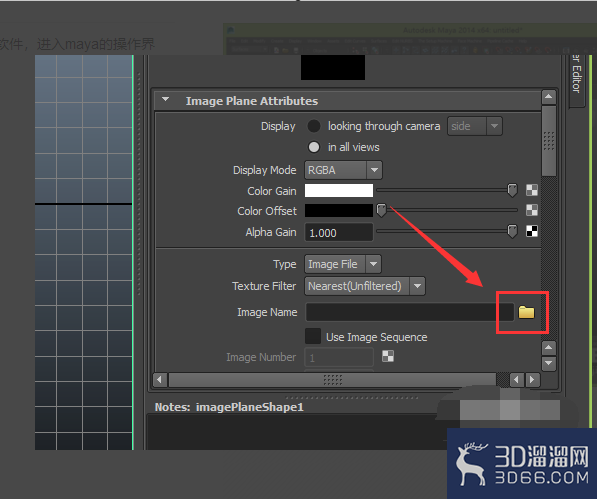Enable Use Image Sequence checkbox
This screenshot has width=597, height=499.
(313, 336)
